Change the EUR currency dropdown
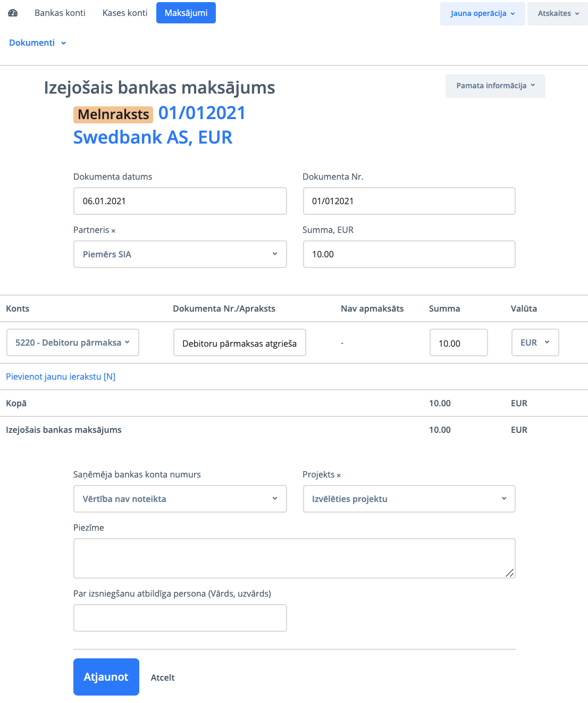Screen dimensions: 588x703 point(535,342)
